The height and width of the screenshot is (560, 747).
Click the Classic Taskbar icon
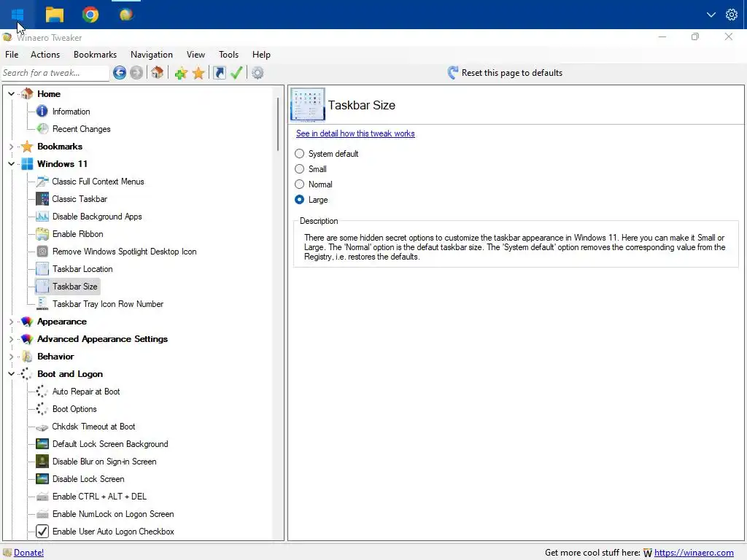42,198
